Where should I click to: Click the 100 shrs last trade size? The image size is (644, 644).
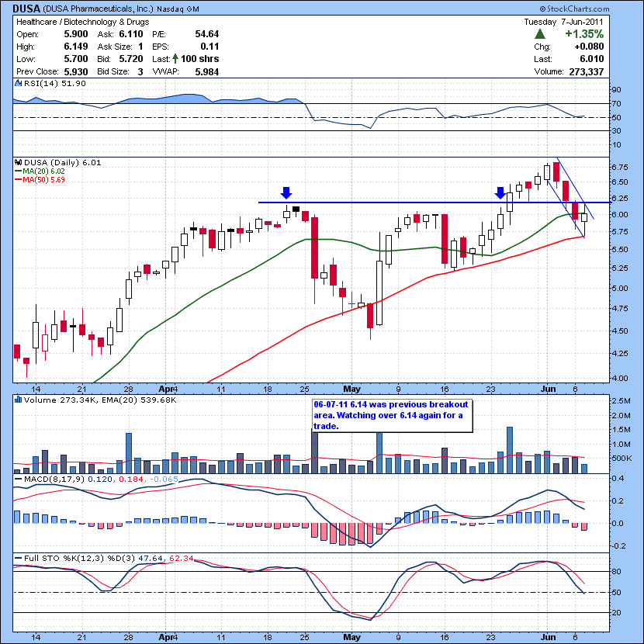click(x=200, y=59)
